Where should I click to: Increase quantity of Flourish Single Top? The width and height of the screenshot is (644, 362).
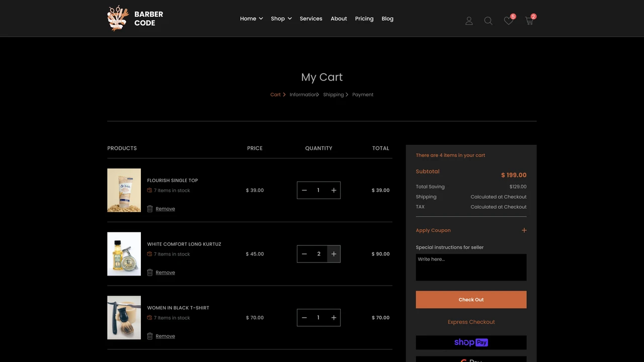coord(334,190)
